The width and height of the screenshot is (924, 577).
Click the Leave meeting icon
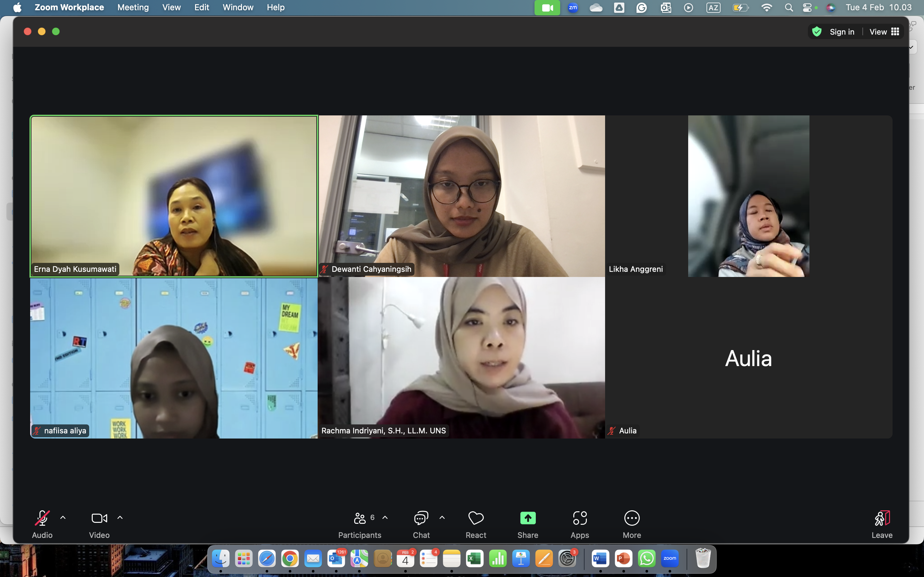point(882,518)
